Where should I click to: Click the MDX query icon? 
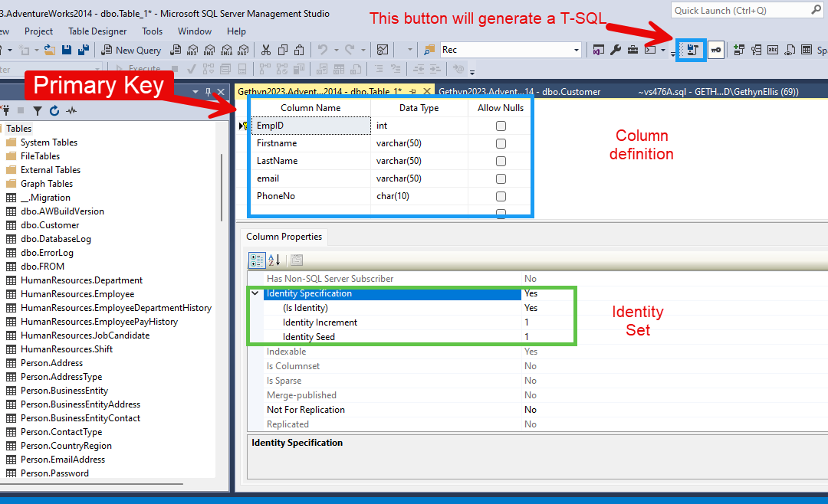(192, 50)
